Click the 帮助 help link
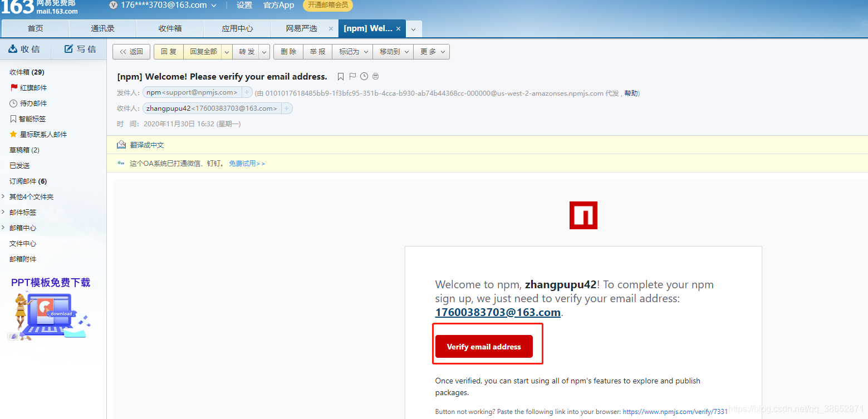Screen dimensions: 868x419 pyautogui.click(x=631, y=93)
